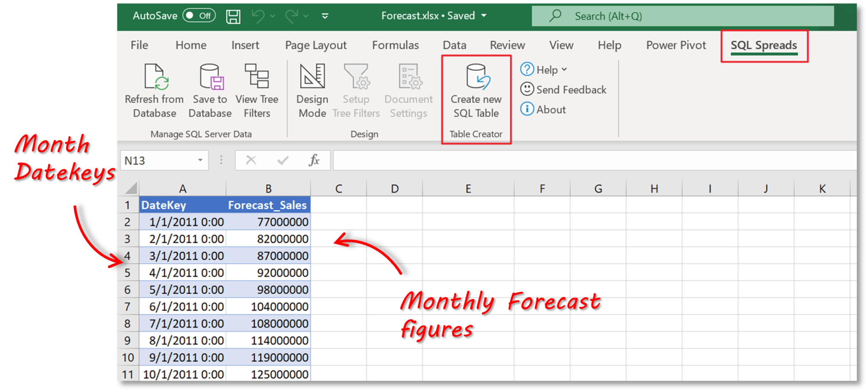Open the Formulas ribbon tab
The width and height of the screenshot is (868, 392).
tap(395, 45)
